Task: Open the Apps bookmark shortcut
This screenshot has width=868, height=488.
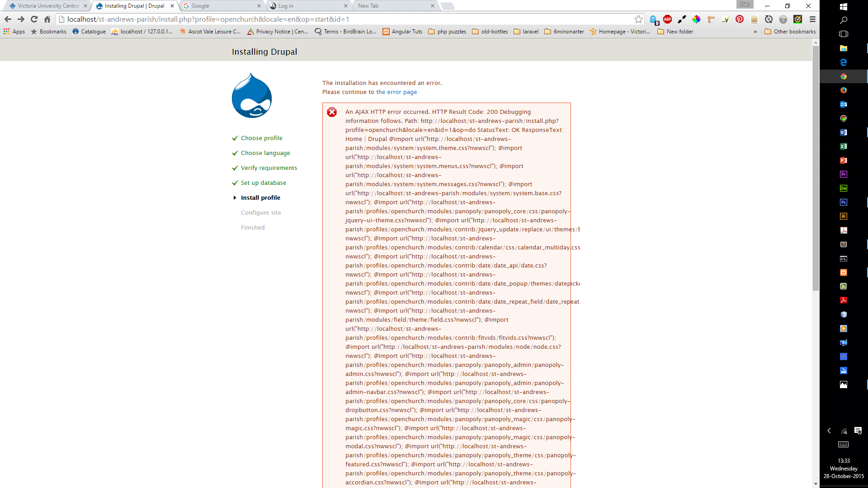Action: [x=14, y=32]
